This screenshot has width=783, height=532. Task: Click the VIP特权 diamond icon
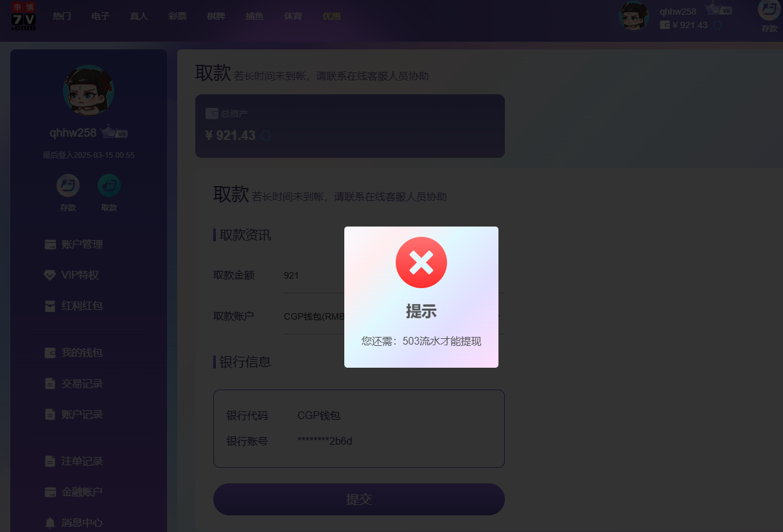coord(50,275)
